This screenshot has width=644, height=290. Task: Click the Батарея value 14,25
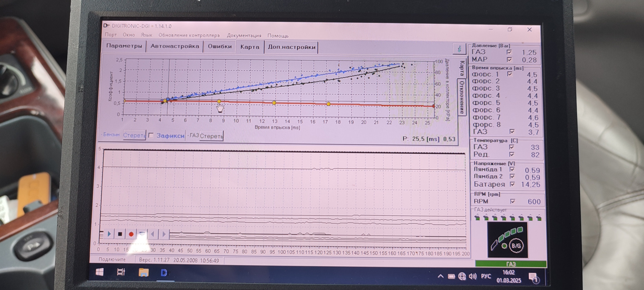[531, 185]
